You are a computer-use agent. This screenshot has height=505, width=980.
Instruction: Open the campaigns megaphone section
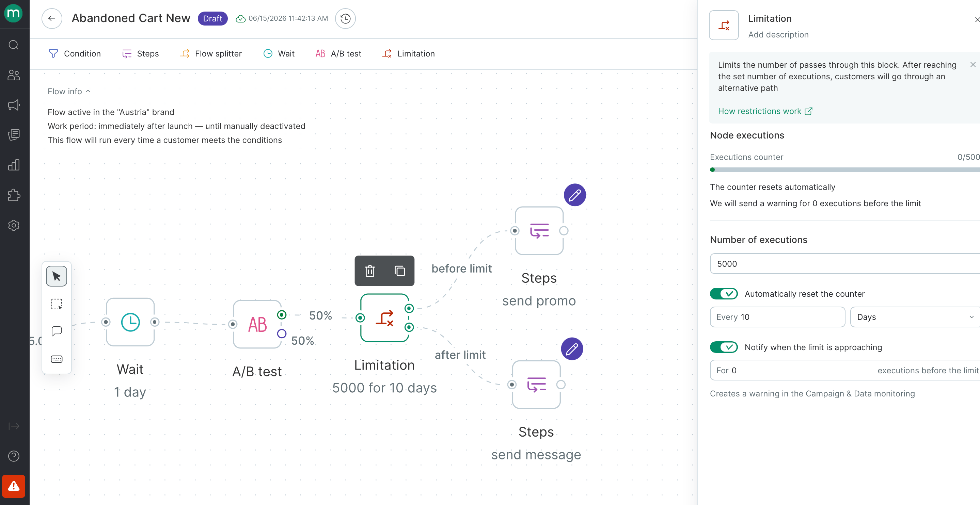14,105
